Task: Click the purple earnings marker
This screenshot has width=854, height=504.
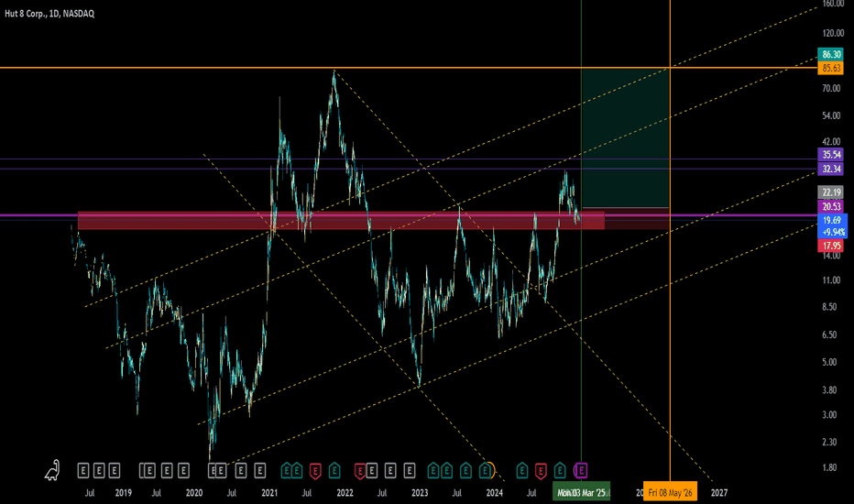Action: [581, 470]
